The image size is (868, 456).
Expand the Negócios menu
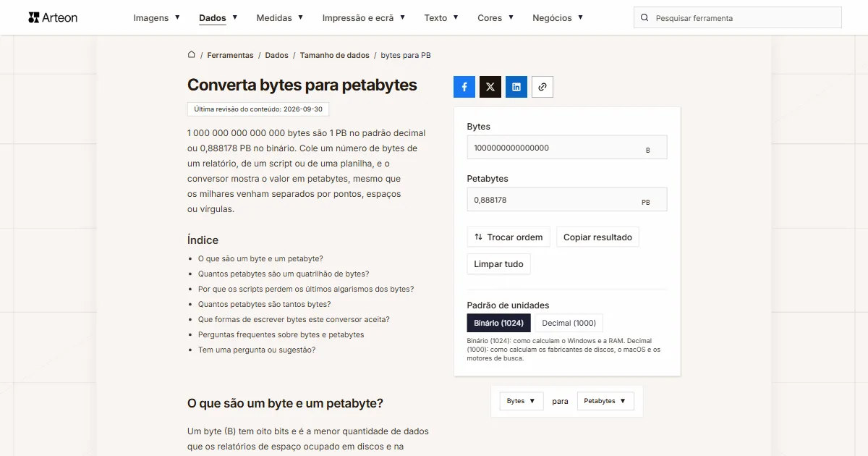pyautogui.click(x=558, y=18)
